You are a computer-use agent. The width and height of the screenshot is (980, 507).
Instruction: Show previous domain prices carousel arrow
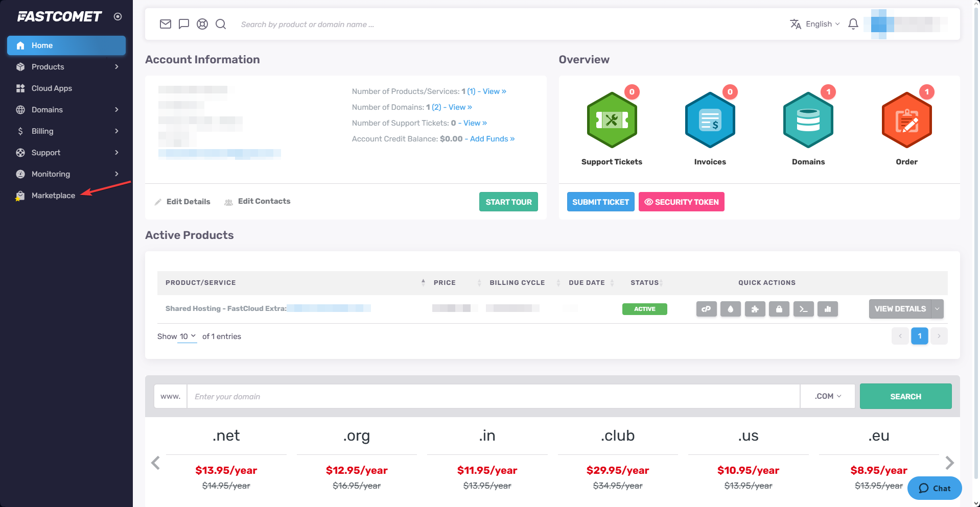[156, 463]
